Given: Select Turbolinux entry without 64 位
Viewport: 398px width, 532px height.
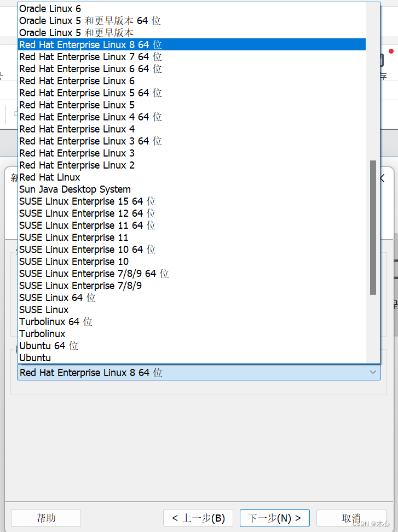Looking at the screenshot, I should [x=192, y=334].
